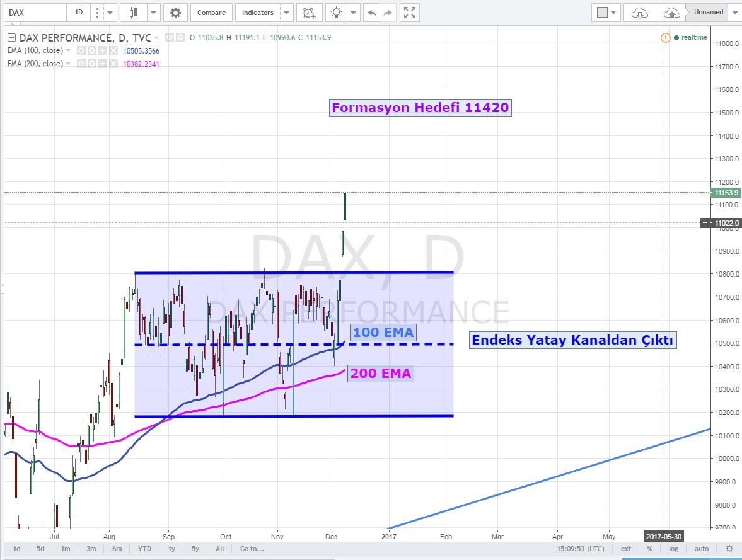Open the Indicators dropdown arrow
742x560 pixels.
coord(287,13)
